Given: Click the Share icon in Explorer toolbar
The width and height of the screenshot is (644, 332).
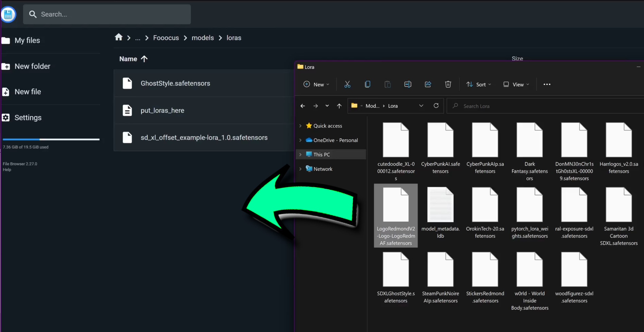Looking at the screenshot, I should pos(428,84).
